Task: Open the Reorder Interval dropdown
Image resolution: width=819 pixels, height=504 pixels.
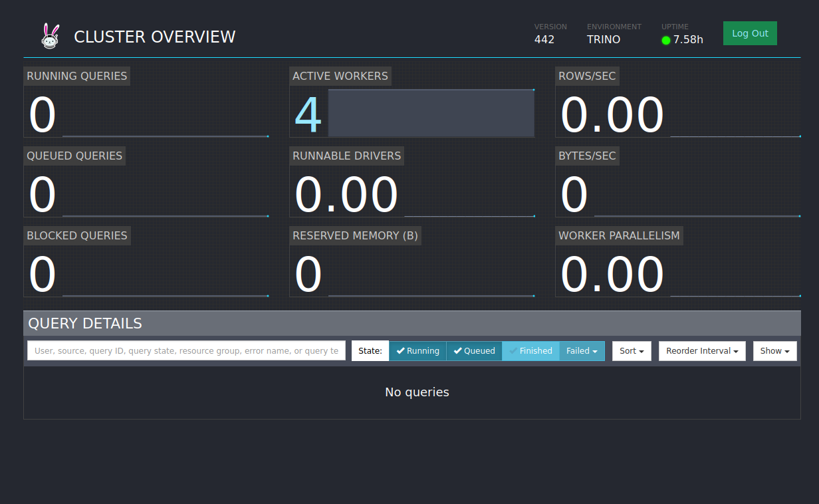Action: click(x=702, y=351)
